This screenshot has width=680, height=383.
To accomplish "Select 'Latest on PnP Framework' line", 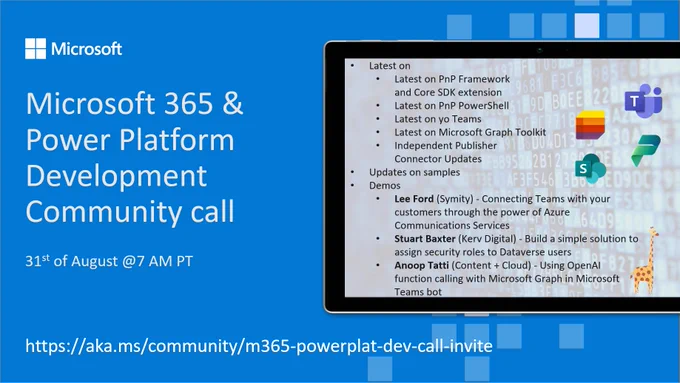I will tap(452, 79).
